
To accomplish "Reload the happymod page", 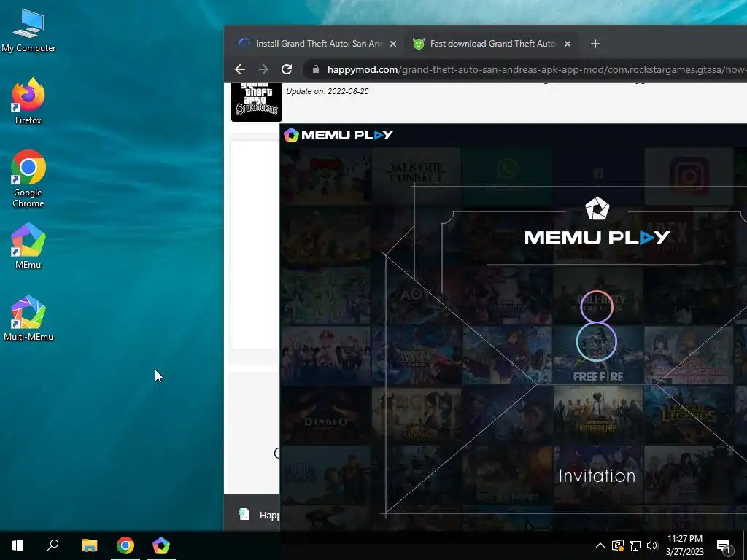I will (286, 69).
